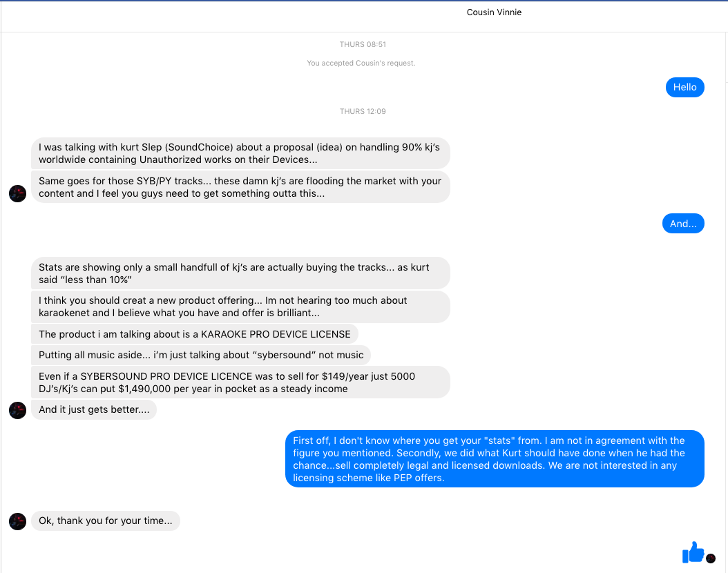Click avatar beside "Ok, thank you for your time"
The image size is (728, 573).
tap(17, 521)
